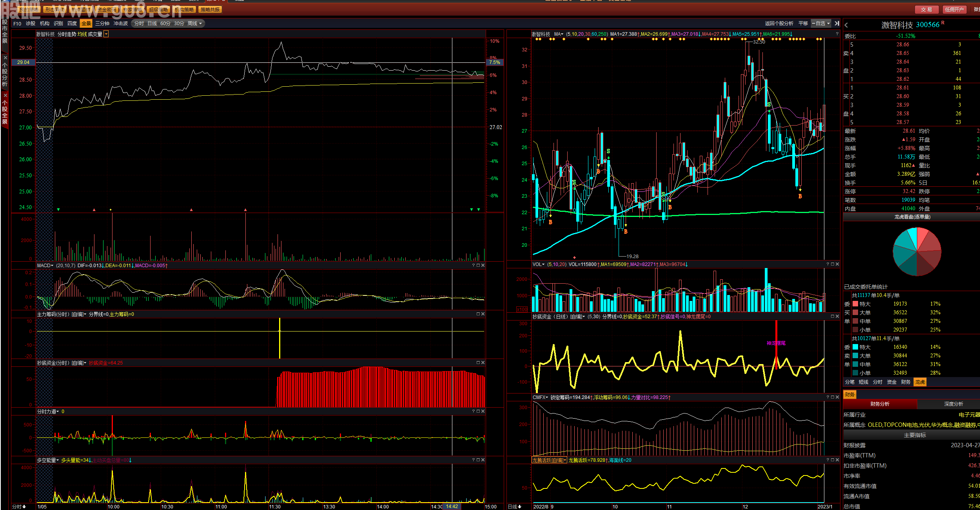Open the 深度分析 tab

(x=953, y=404)
